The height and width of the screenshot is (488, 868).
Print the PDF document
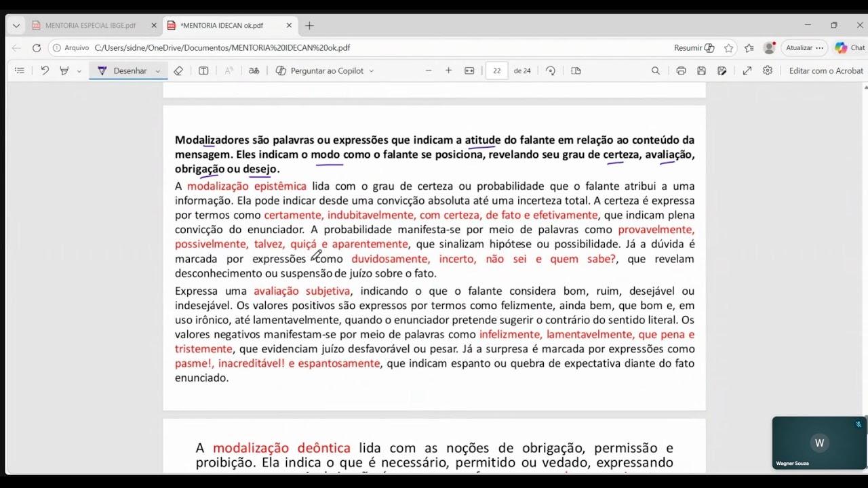click(x=682, y=70)
